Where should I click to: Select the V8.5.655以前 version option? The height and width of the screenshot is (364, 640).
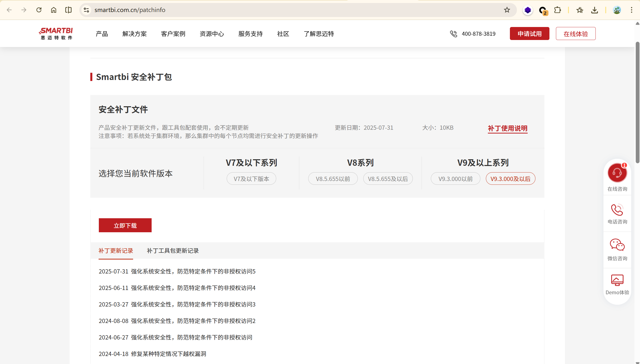[333, 179]
